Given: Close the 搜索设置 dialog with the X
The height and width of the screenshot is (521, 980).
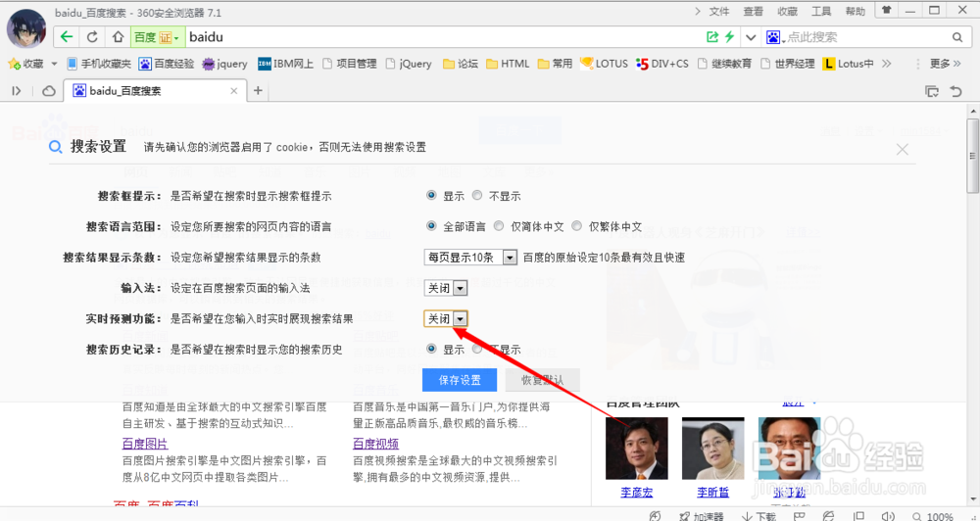Looking at the screenshot, I should click(902, 149).
